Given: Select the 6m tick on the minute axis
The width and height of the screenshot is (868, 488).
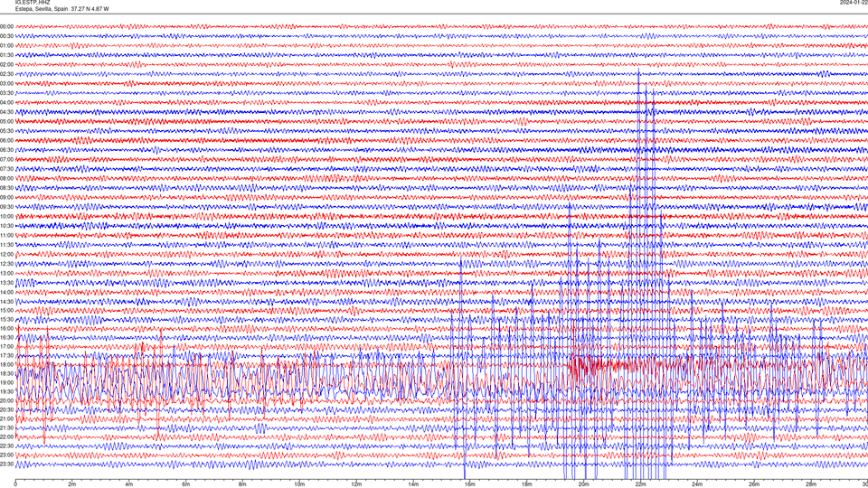Looking at the screenshot, I should click(186, 484).
